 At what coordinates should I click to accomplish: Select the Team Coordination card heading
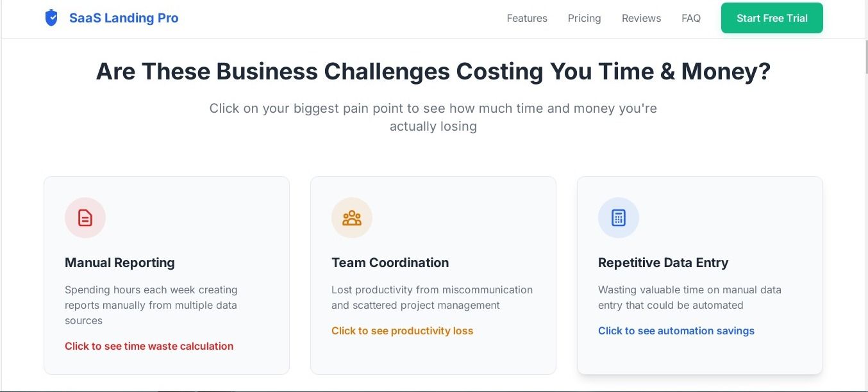(390, 263)
